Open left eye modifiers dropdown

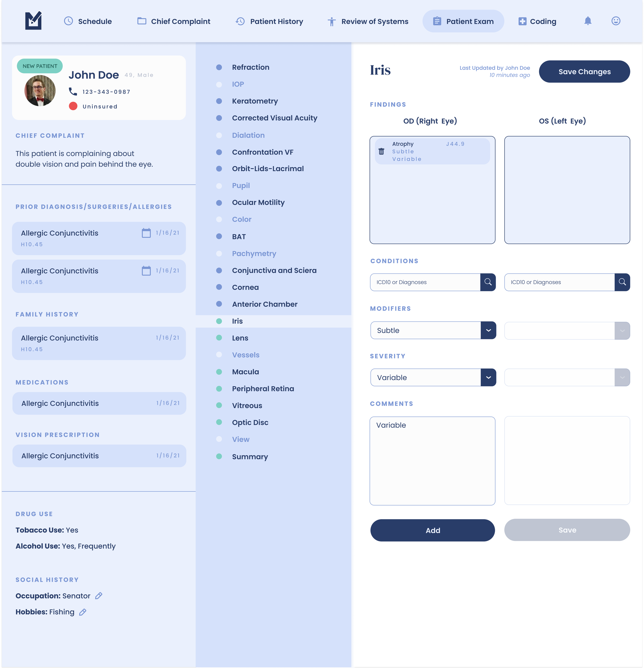tap(622, 330)
